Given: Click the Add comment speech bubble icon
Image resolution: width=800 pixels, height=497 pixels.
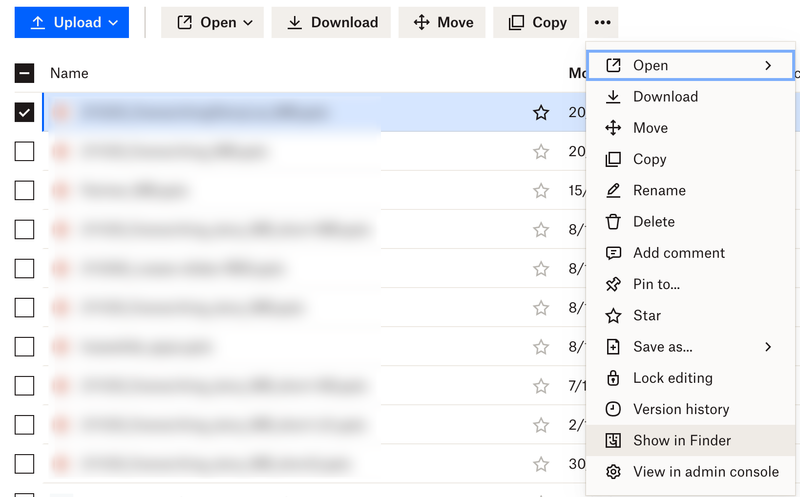Looking at the screenshot, I should click(613, 253).
